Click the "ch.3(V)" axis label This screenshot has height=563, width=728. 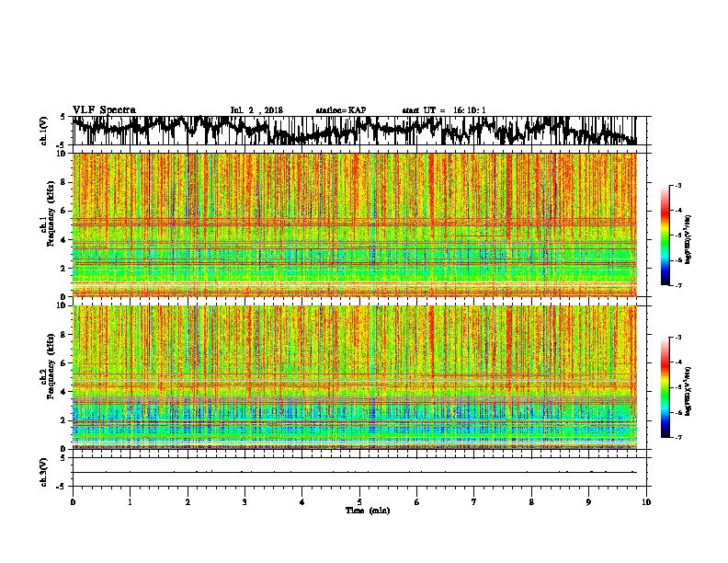(x=44, y=472)
